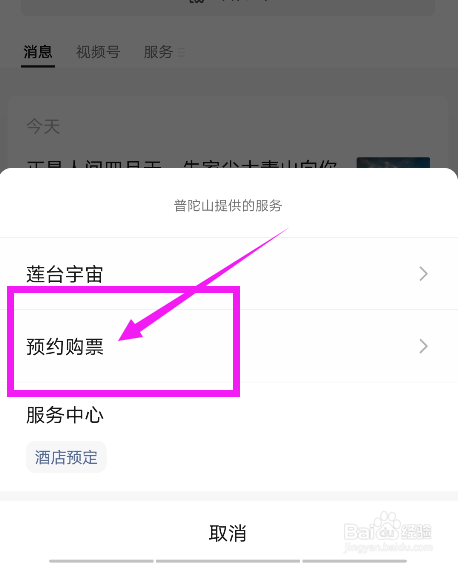Open the article thumbnail image behind sheet
This screenshot has width=461, height=565.
pyautogui.click(x=393, y=163)
